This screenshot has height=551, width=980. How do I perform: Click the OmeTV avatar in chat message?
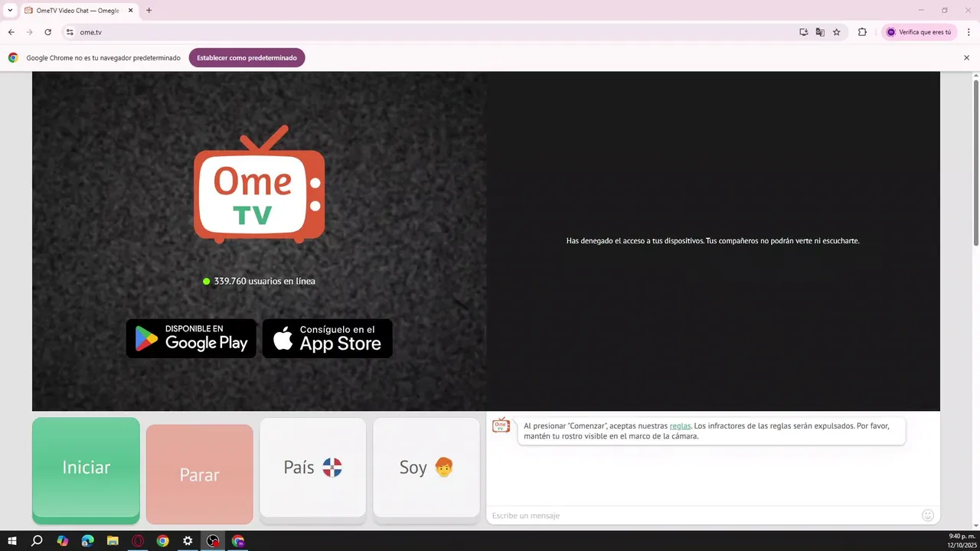pyautogui.click(x=501, y=425)
